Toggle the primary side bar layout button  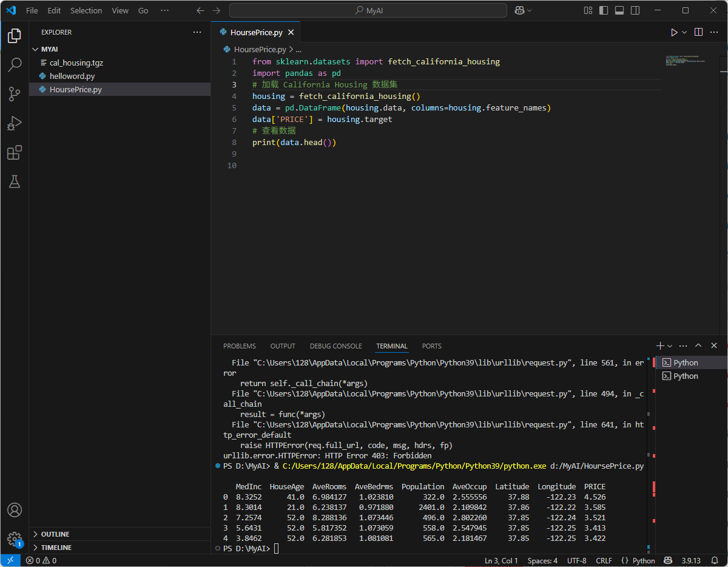click(603, 10)
